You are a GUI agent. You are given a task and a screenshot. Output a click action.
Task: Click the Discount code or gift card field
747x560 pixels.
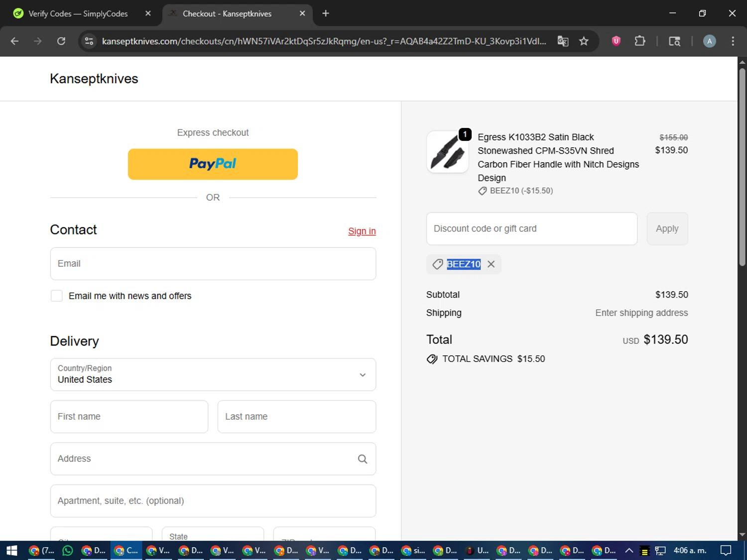(x=532, y=228)
